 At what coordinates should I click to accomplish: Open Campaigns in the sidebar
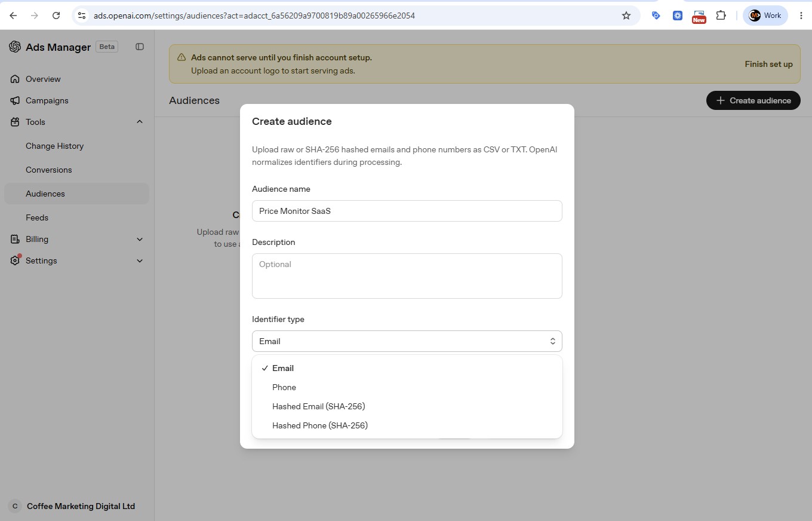click(47, 100)
